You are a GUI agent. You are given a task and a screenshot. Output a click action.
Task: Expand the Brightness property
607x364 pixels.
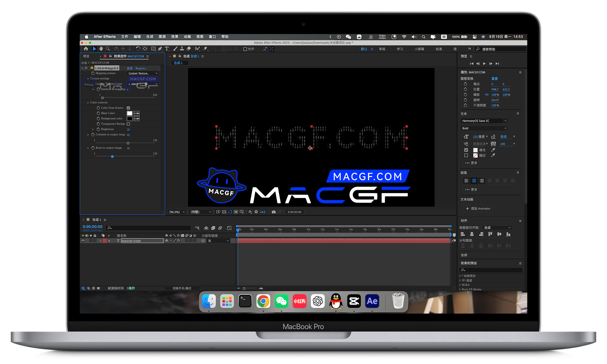pyautogui.click(x=93, y=129)
